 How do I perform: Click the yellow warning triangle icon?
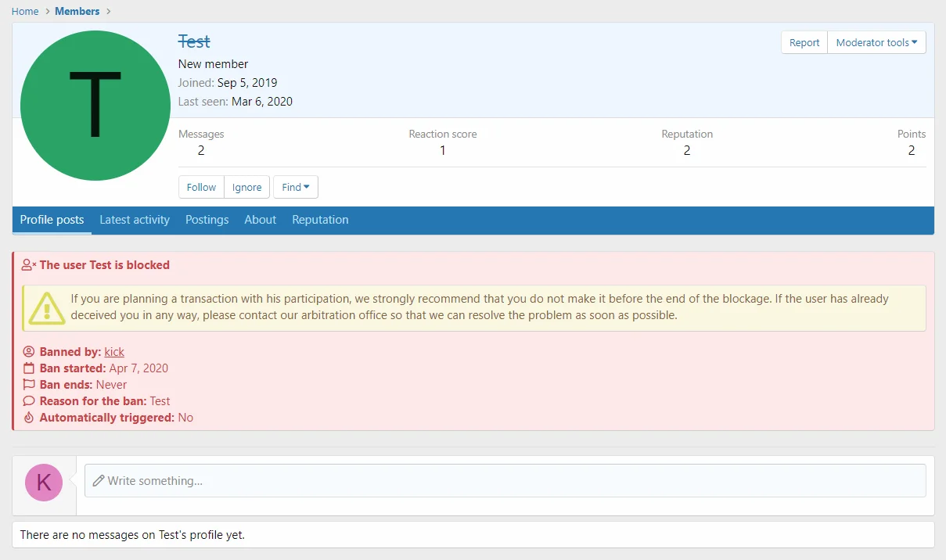pyautogui.click(x=47, y=308)
